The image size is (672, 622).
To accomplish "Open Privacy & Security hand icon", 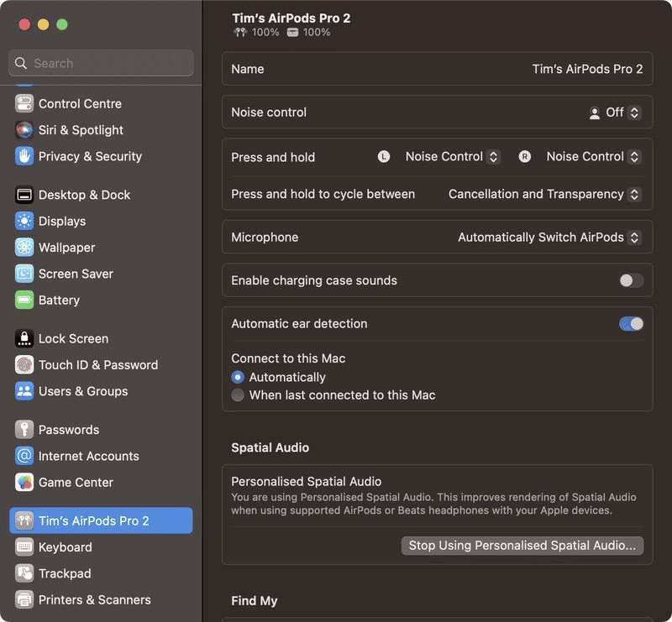I will click(x=24, y=156).
